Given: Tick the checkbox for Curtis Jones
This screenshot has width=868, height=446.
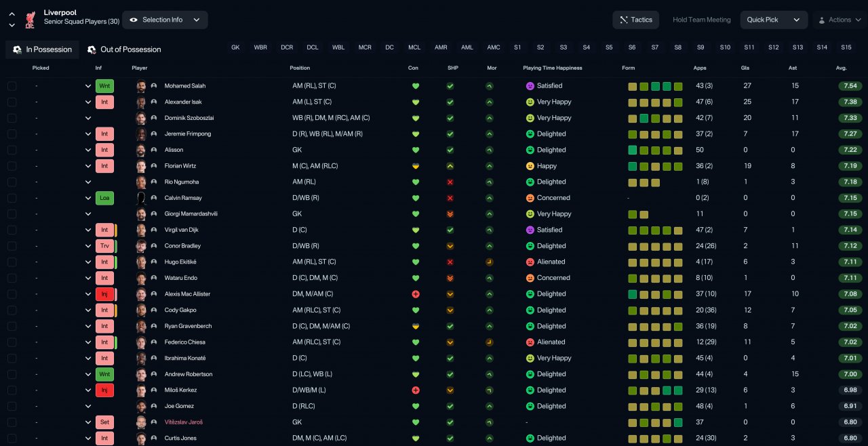Looking at the screenshot, I should point(12,439).
